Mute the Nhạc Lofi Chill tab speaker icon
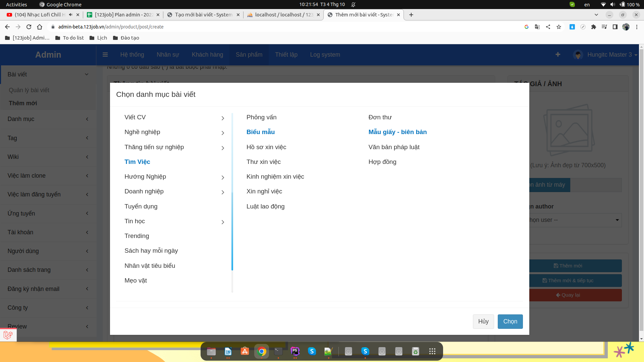644x362 pixels. pyautogui.click(x=70, y=15)
